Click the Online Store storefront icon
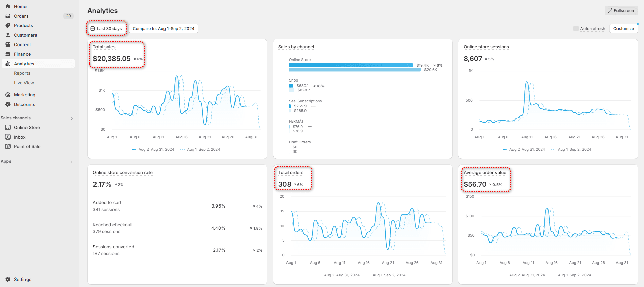 (8, 127)
